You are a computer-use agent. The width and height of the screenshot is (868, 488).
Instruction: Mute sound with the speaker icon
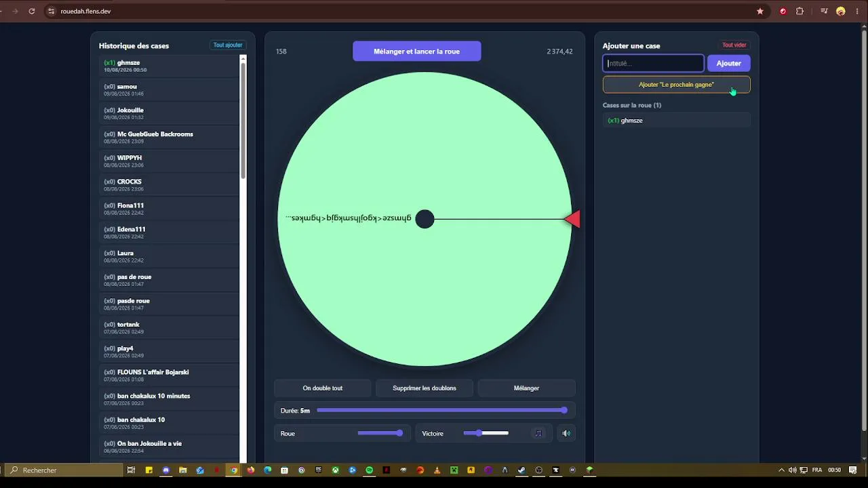[566, 433]
